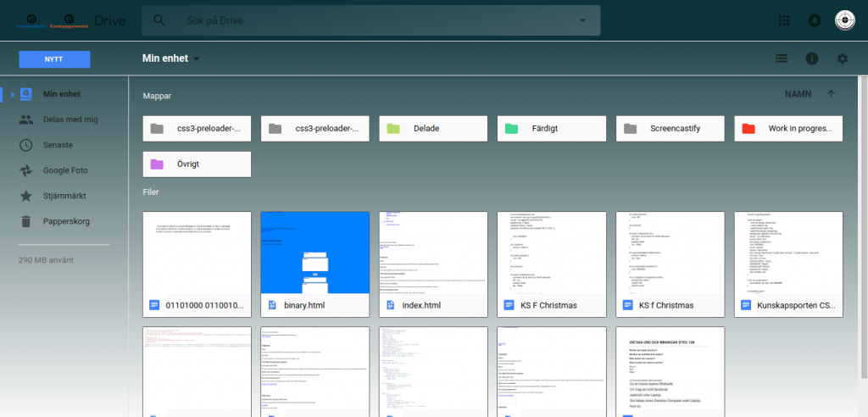Click the Docs icon beside KS F Christmas
Viewport: 868px width, 417px height.
[509, 305]
